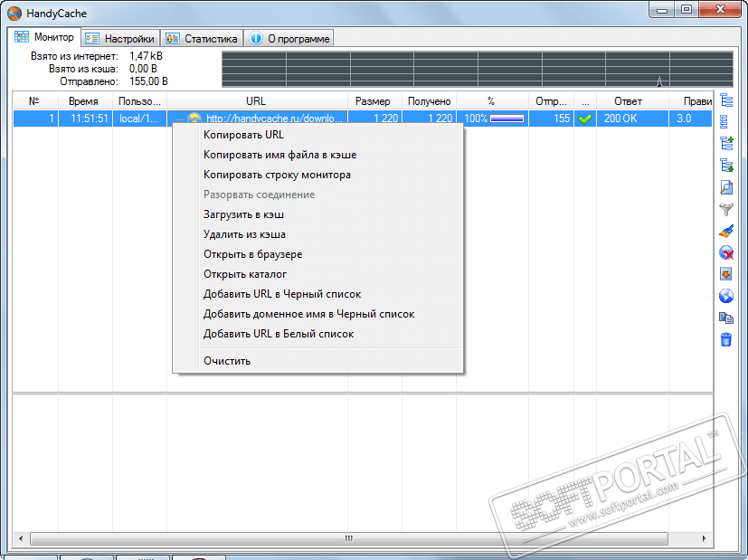The height and width of the screenshot is (560, 748).
Task: Click the blue globe browser icon
Action: (x=726, y=296)
